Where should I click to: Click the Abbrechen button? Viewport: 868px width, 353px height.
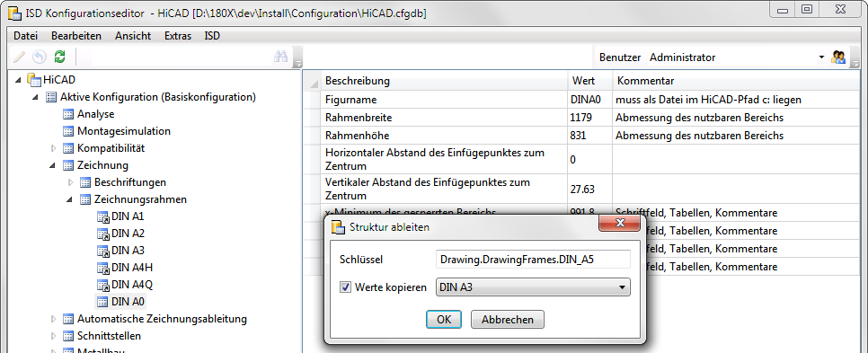[x=508, y=319]
